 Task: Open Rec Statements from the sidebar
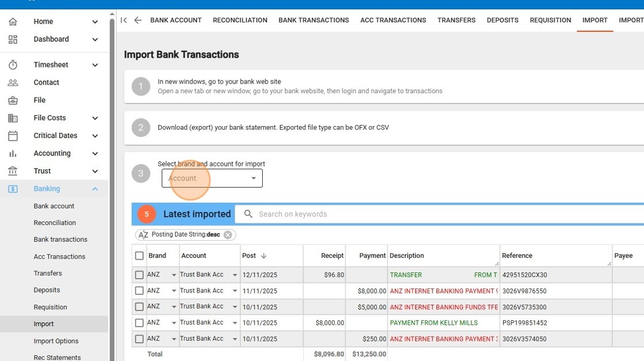coord(58,357)
